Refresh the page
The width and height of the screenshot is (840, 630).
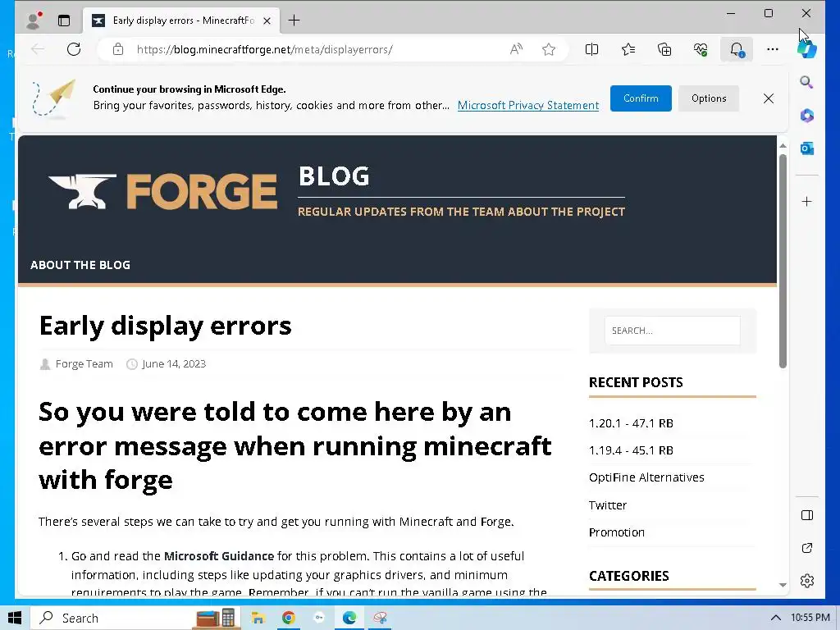[74, 49]
